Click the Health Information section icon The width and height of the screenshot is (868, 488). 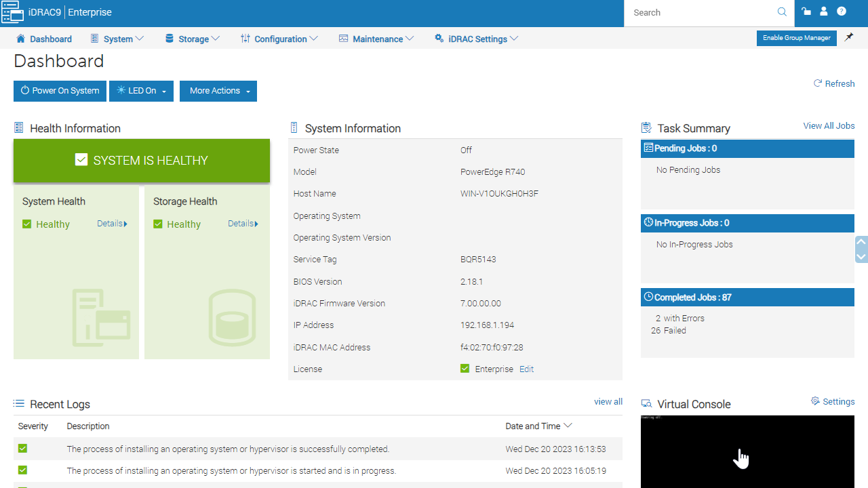tap(19, 128)
